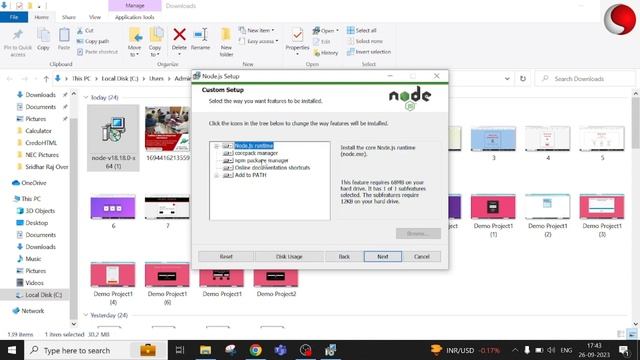Screen dimensions: 640x360
Task: Open install options dropdown for Add to PATH
Action: coord(228,175)
